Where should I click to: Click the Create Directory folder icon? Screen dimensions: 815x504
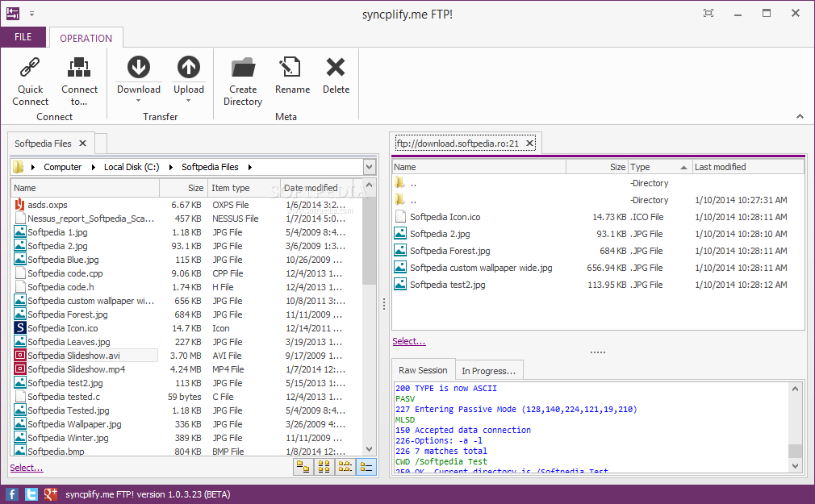(x=243, y=68)
